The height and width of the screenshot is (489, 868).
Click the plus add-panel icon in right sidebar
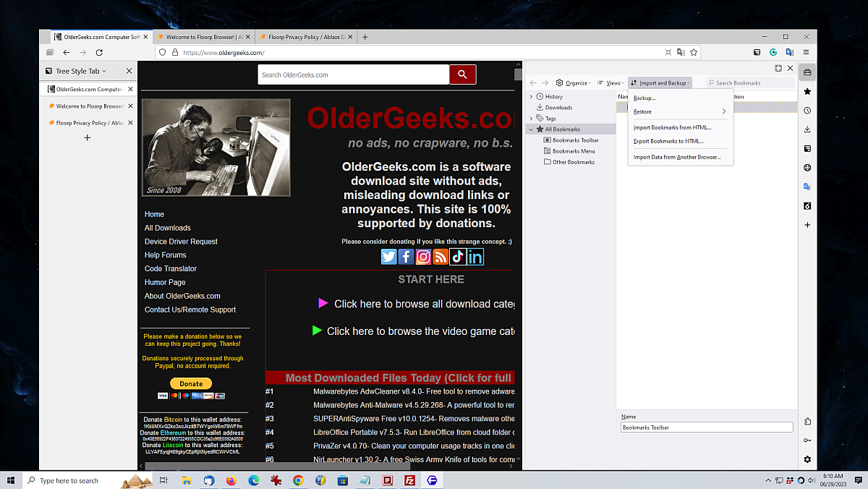807,225
